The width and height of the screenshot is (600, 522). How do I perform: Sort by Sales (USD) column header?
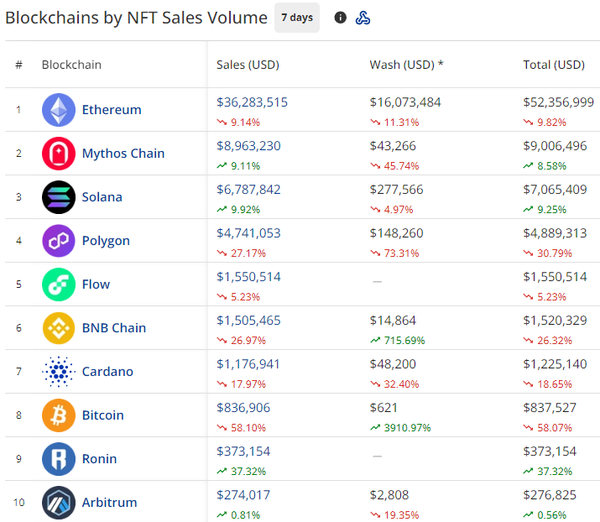point(248,65)
